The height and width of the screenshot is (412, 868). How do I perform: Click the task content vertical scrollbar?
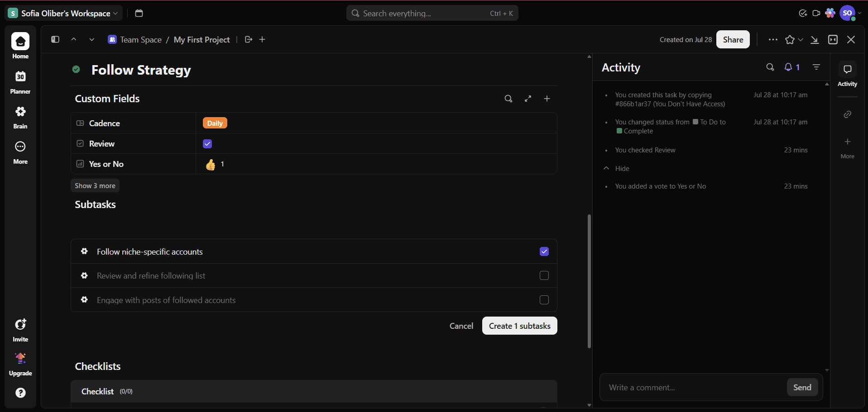pos(589,281)
